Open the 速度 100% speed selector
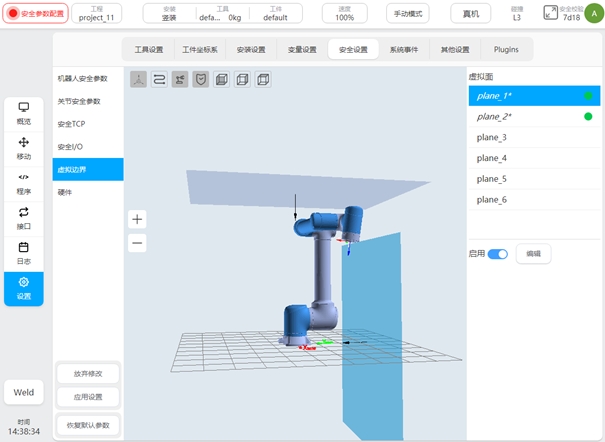Viewport: 605px width, 442px height. coord(344,13)
